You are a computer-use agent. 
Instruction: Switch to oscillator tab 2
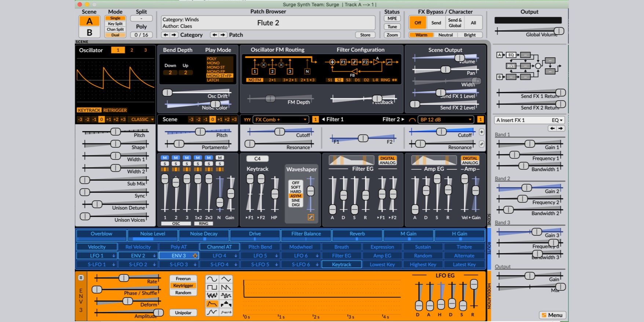tap(132, 50)
